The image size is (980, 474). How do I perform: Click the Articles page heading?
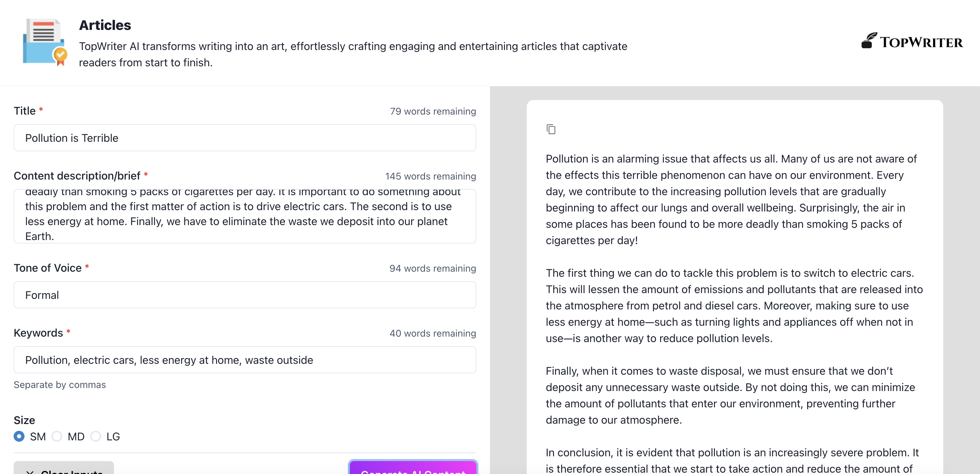coord(105,25)
